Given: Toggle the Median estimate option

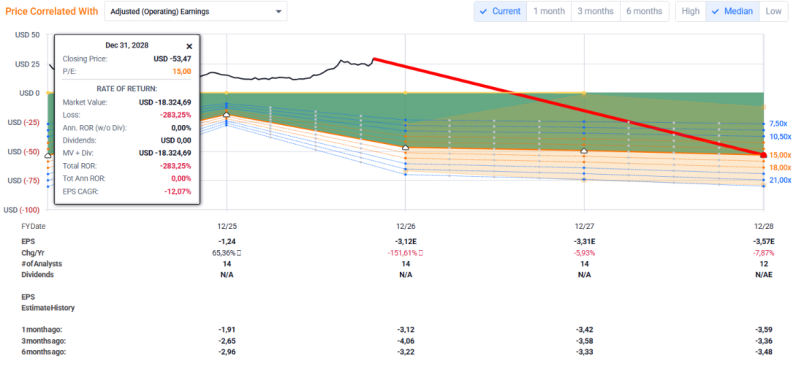Looking at the screenshot, I should click(x=732, y=11).
